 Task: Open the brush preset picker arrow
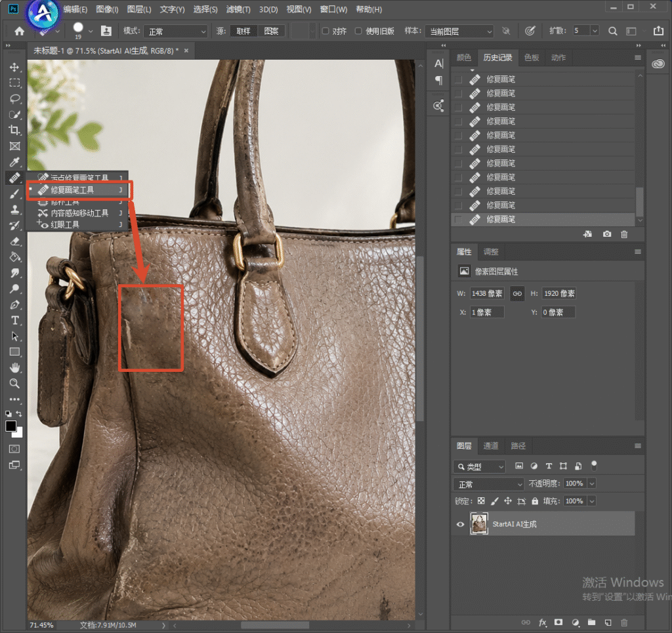[x=91, y=31]
